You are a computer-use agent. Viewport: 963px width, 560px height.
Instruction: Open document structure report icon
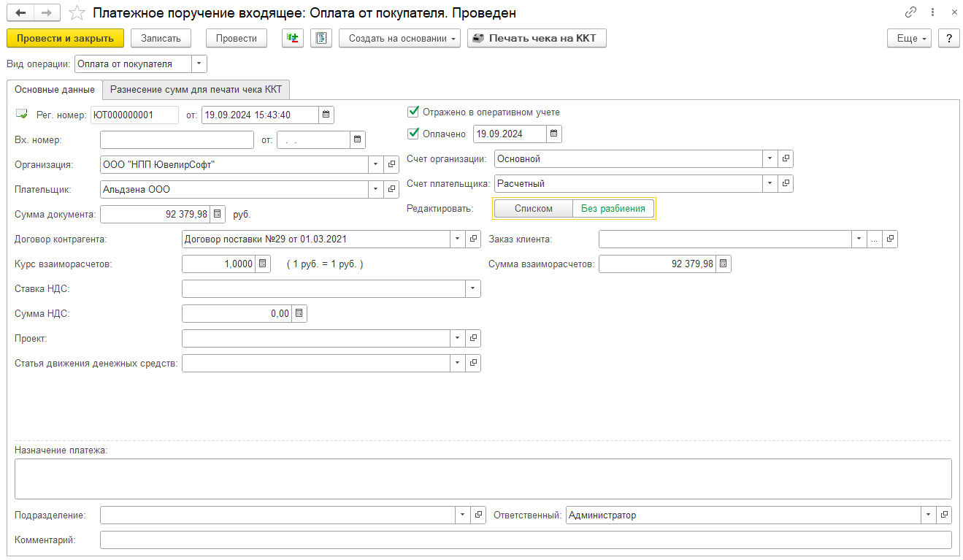point(321,38)
